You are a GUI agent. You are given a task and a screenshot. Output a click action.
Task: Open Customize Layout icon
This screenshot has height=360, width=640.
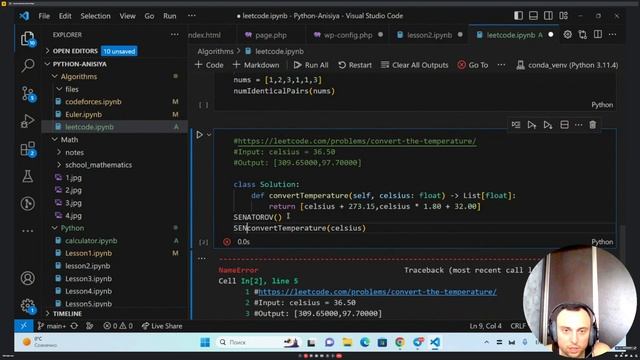tap(564, 16)
